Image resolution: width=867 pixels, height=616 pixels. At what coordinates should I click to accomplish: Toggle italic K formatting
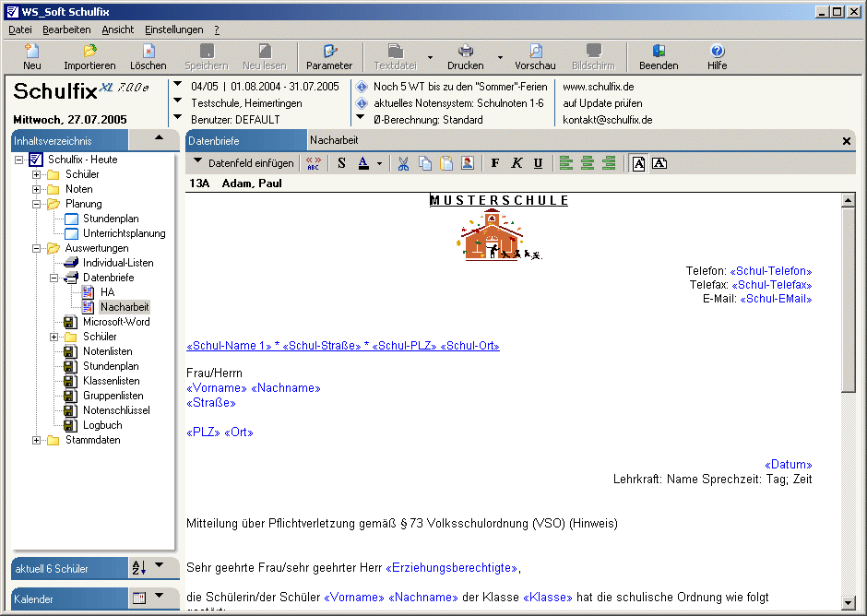coord(517,163)
